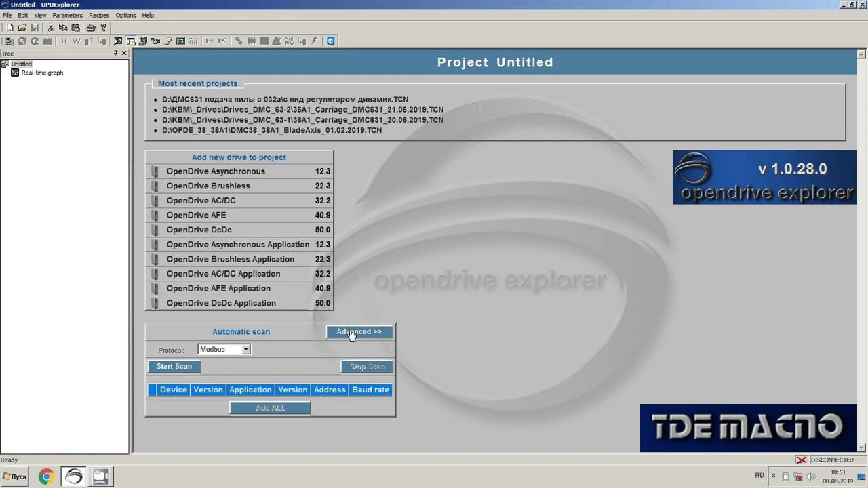The height and width of the screenshot is (488, 868).
Task: Open recent project BladeAxis_01.02.2019.TCN
Action: tap(271, 130)
